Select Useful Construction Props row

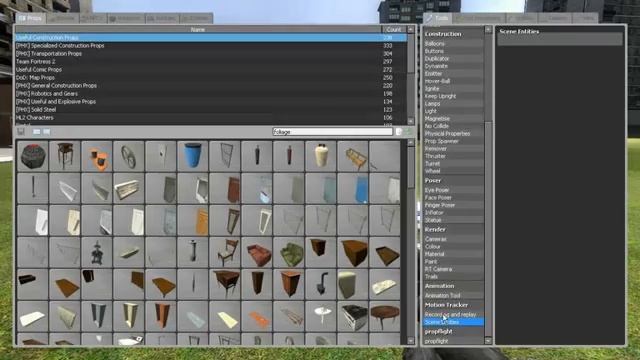click(x=211, y=38)
